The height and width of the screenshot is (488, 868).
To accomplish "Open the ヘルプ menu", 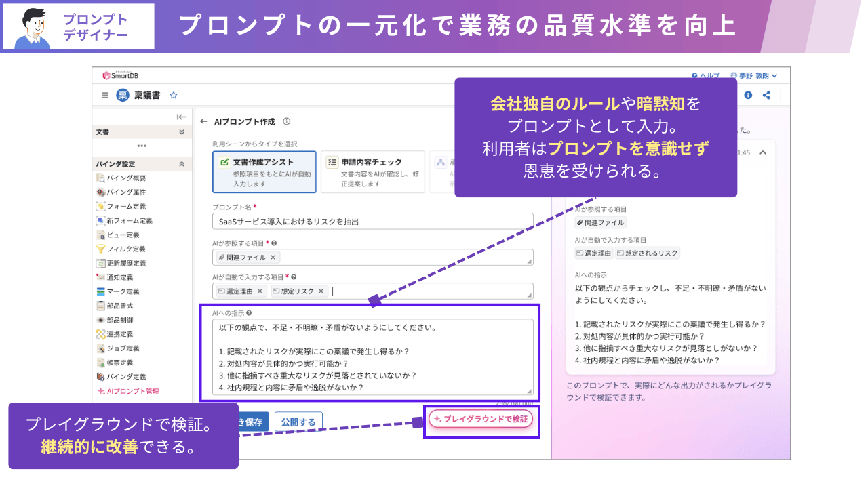I will tap(705, 75).
